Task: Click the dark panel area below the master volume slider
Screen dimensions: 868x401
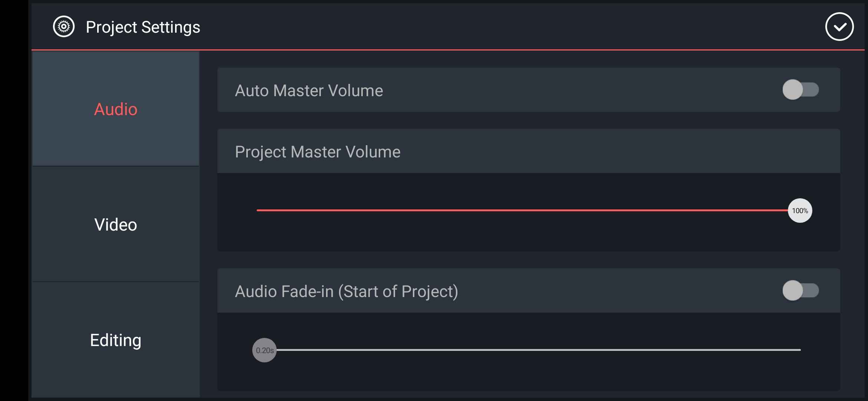Action: (x=528, y=238)
